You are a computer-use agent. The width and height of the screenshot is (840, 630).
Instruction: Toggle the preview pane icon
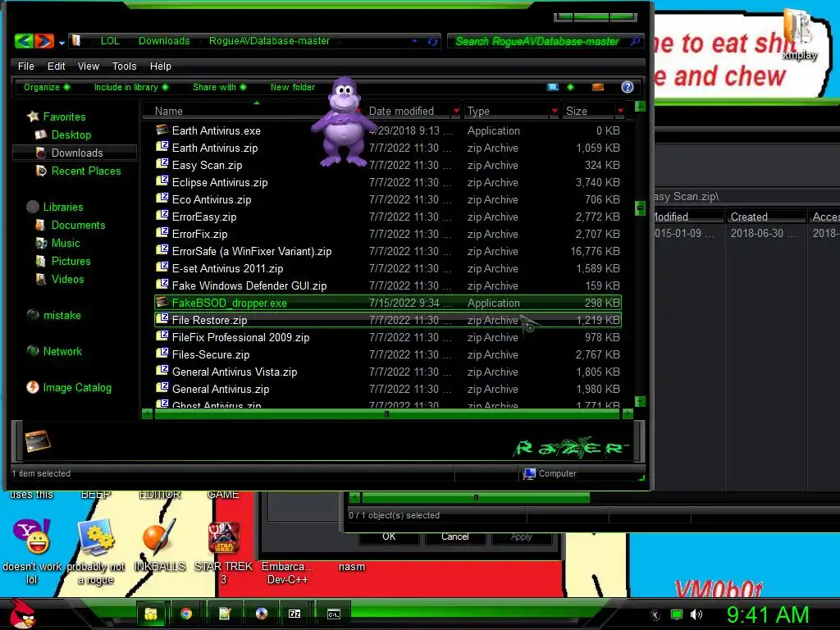tap(598, 87)
